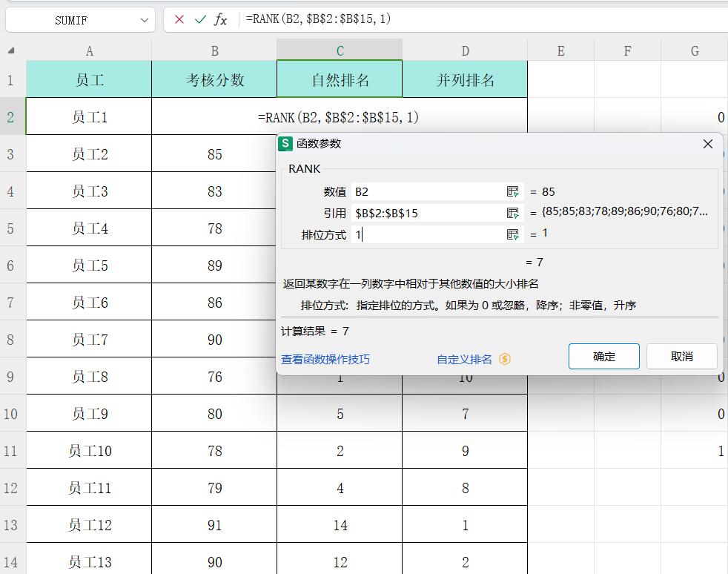Click score 91 for 员工12
The height and width of the screenshot is (574, 728).
[x=214, y=525]
